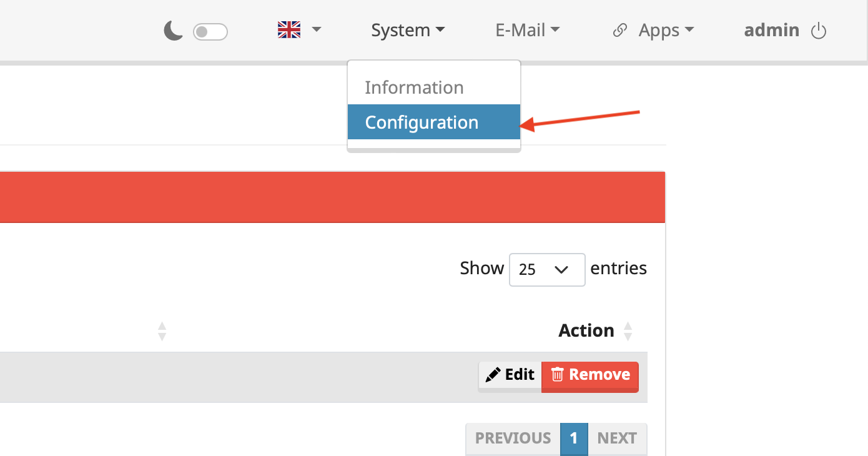
Task: Open the E-Mail dropdown menu
Action: (528, 30)
